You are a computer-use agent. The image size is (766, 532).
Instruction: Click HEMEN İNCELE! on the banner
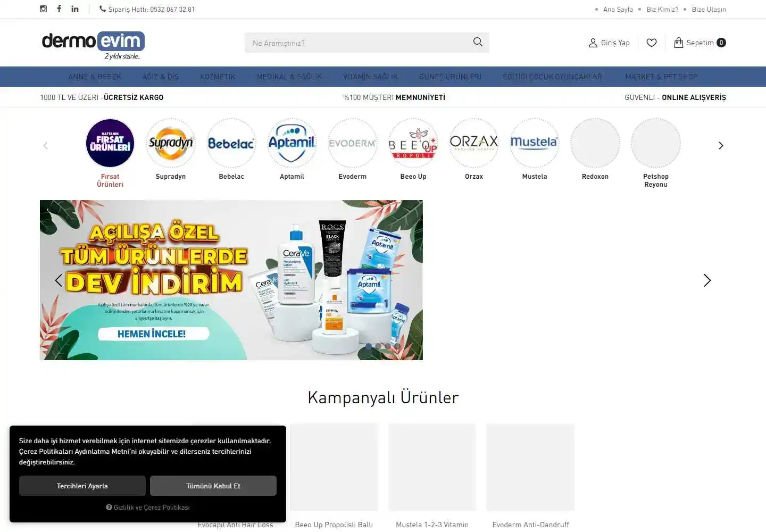coord(153,334)
